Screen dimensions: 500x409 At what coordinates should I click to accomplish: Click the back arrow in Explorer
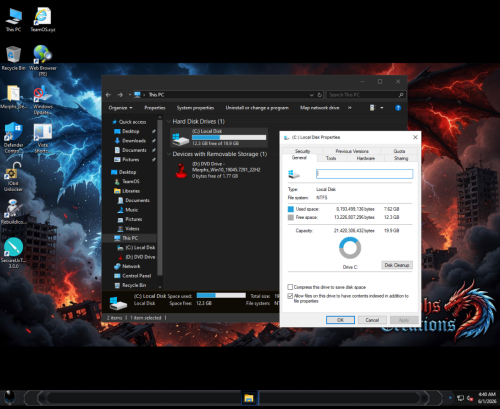click(108, 95)
